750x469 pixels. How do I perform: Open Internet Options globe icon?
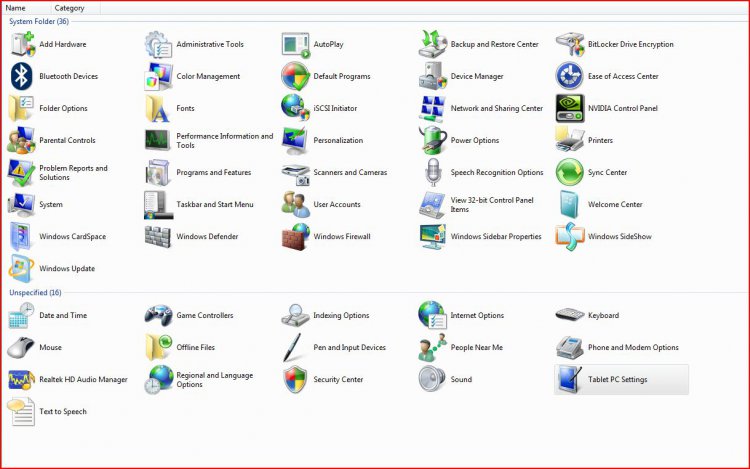click(433, 315)
